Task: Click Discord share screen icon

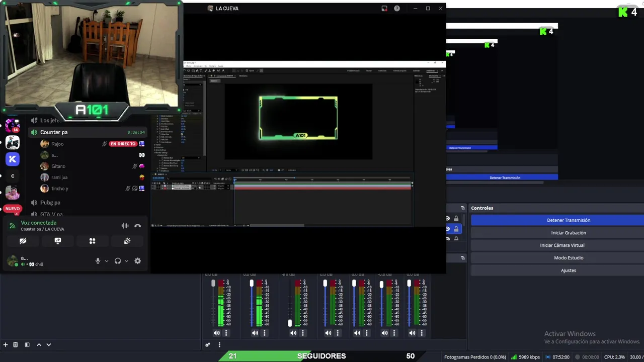Action: (x=58, y=241)
